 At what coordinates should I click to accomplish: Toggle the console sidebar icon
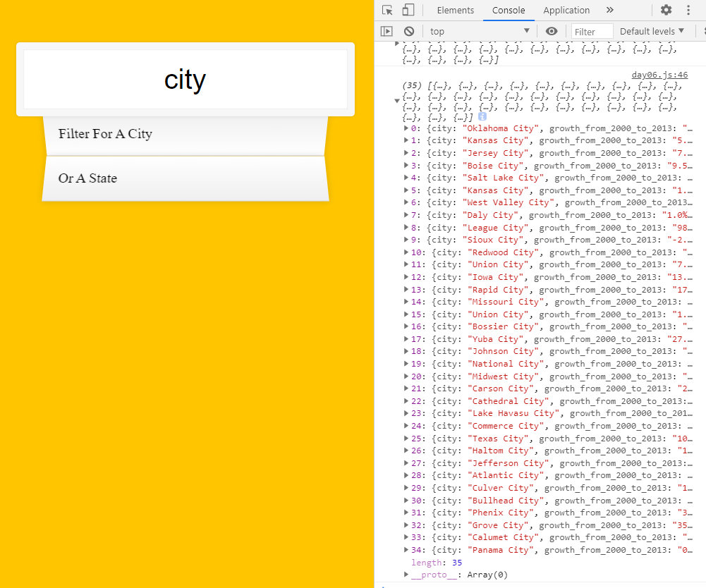point(387,31)
